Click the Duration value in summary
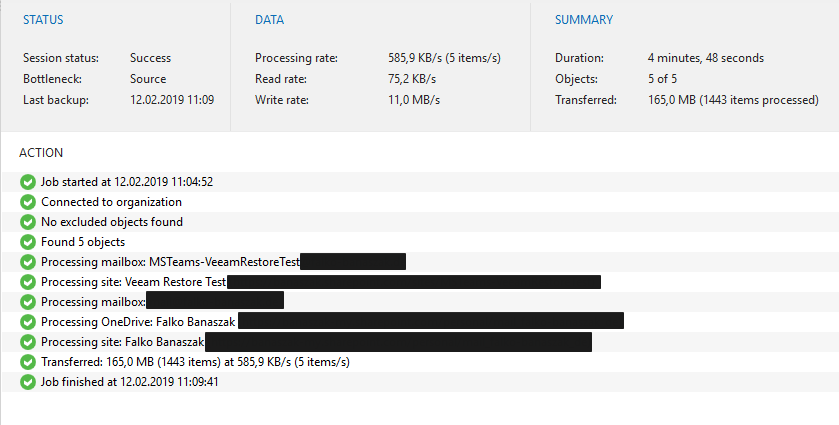 pyautogui.click(x=705, y=58)
